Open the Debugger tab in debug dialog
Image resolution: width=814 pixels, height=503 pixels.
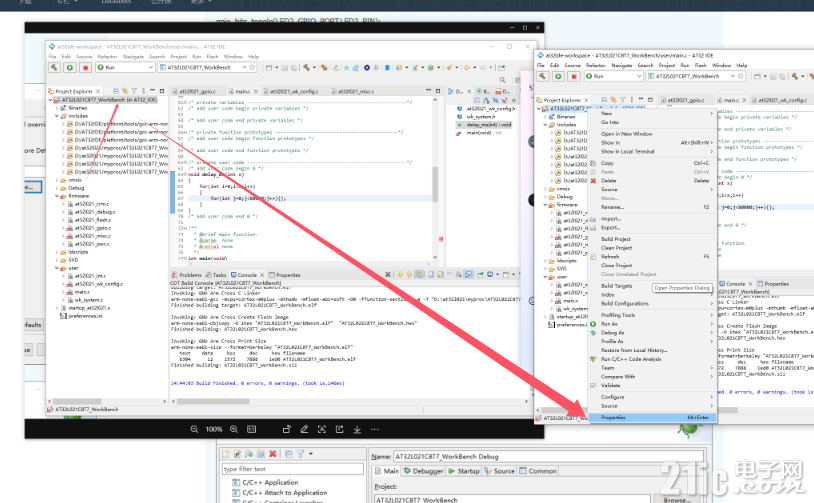[x=423, y=471]
